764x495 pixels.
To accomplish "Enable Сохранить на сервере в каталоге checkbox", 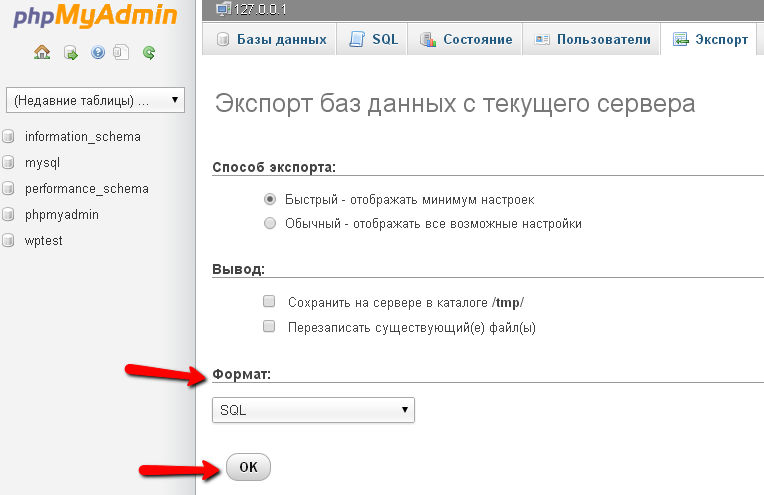I will [269, 301].
